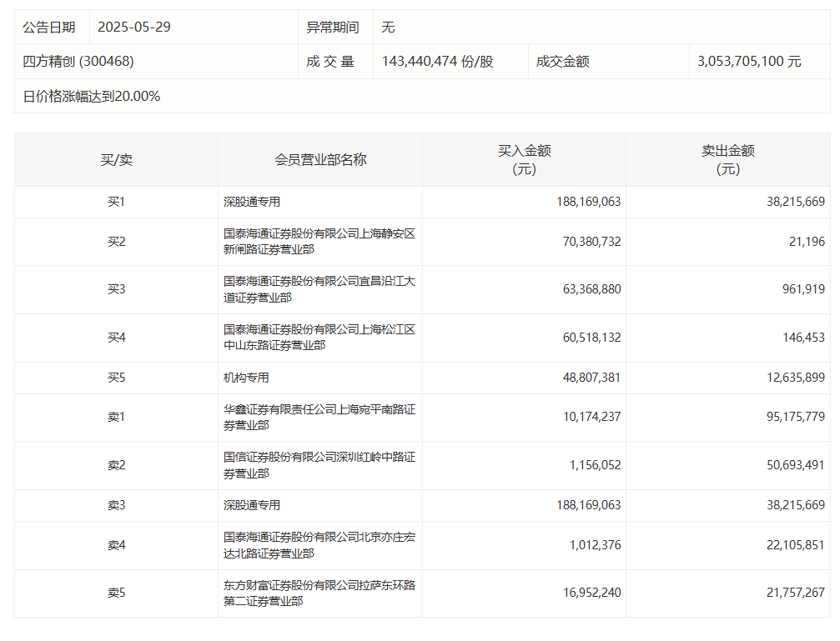This screenshot has height=641, width=840.
Task: Click the 买/卖 column header
Action: click(116, 160)
